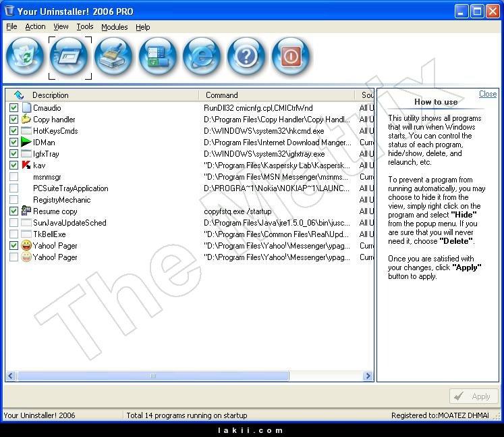Uncheck the Resume copy checkbox
Viewport: 504px width, 437px height.
[x=13, y=211]
